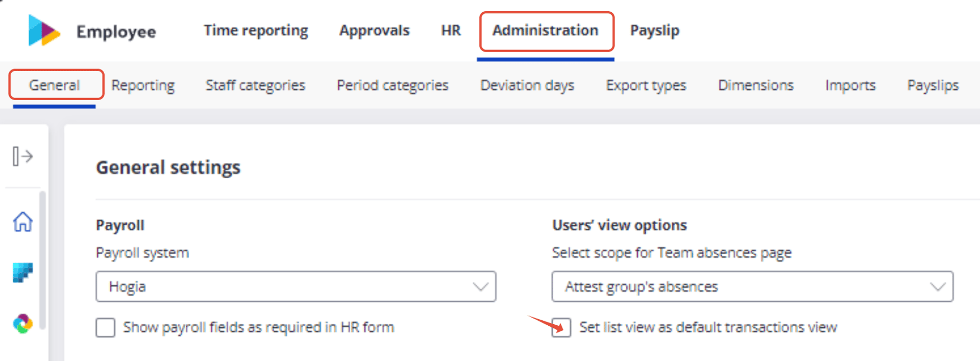Open the Hogia payroll system dropdown
980x361 pixels.
tap(296, 286)
